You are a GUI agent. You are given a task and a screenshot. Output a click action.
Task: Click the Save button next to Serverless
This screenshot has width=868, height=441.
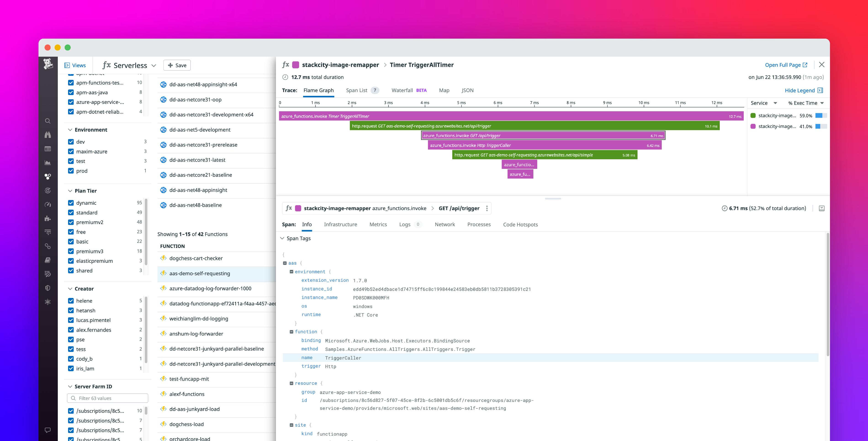click(177, 65)
